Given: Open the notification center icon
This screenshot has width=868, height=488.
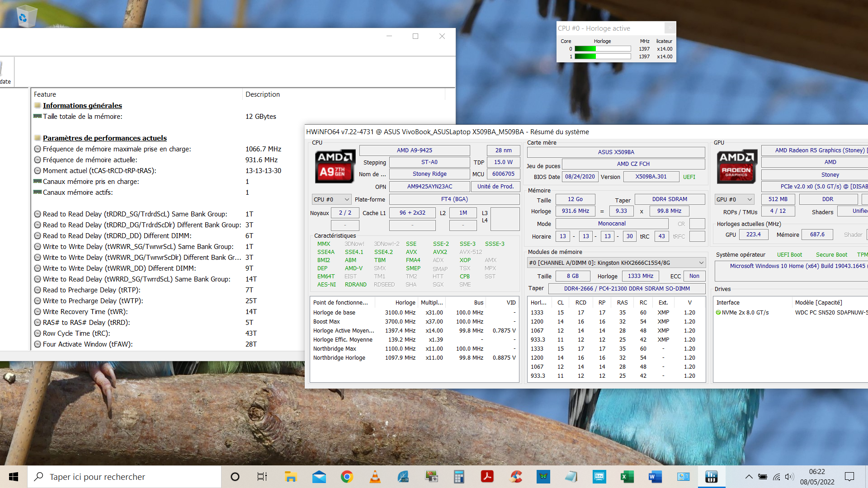Looking at the screenshot, I should [x=849, y=477].
